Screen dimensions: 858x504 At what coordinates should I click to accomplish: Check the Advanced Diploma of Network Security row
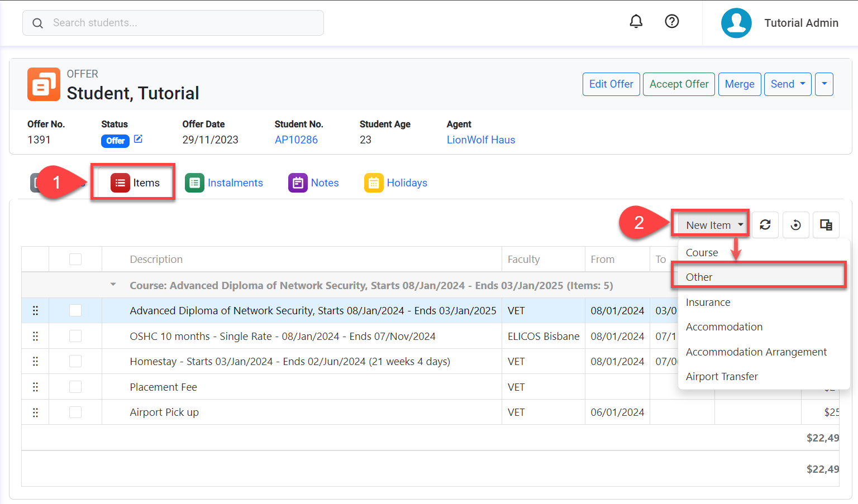coord(75,310)
